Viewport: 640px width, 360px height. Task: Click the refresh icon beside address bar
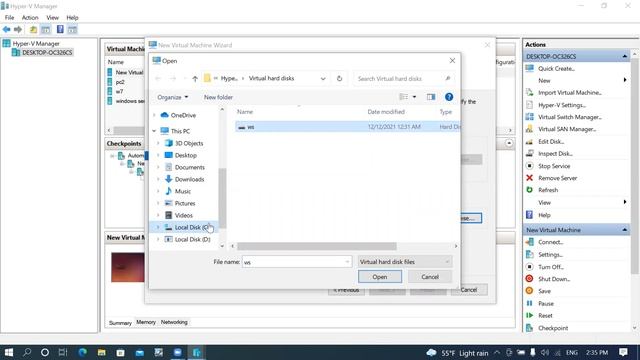click(339, 78)
